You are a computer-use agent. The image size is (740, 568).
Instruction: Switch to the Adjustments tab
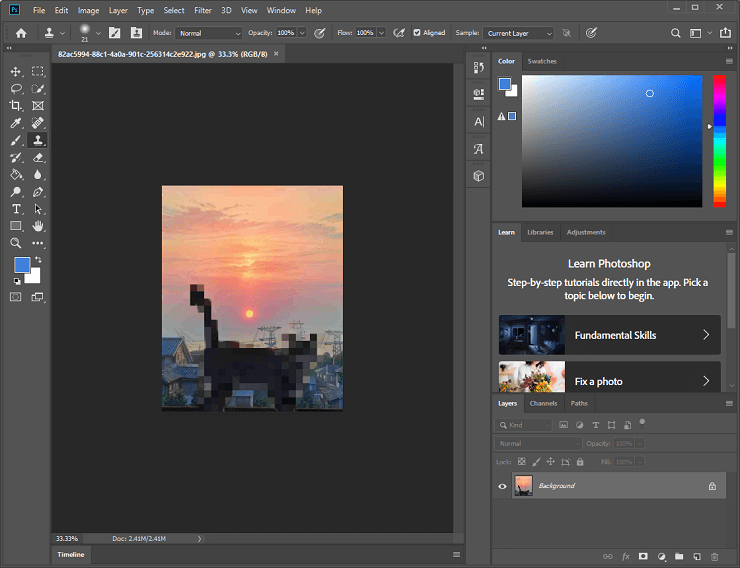[586, 232]
